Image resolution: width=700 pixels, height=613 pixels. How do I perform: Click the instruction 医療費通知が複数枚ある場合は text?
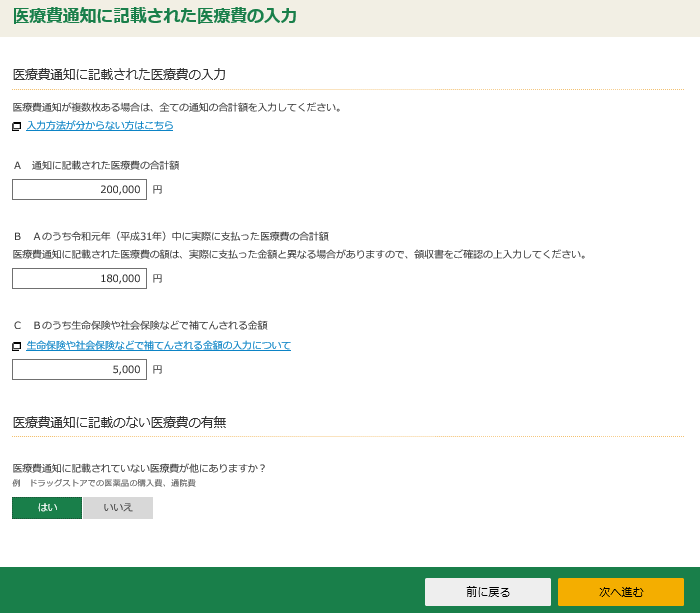[178, 107]
